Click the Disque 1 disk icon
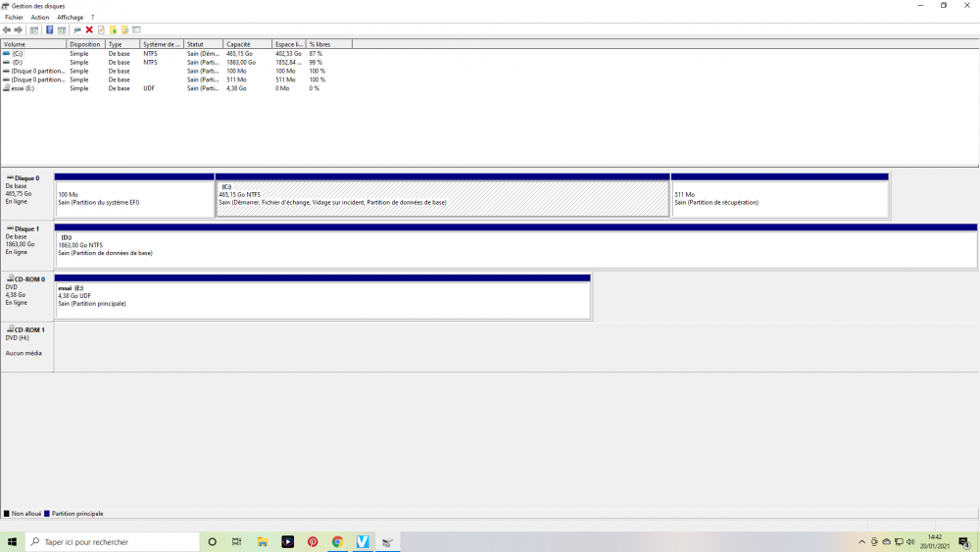Image resolution: width=980 pixels, height=552 pixels. [10, 228]
